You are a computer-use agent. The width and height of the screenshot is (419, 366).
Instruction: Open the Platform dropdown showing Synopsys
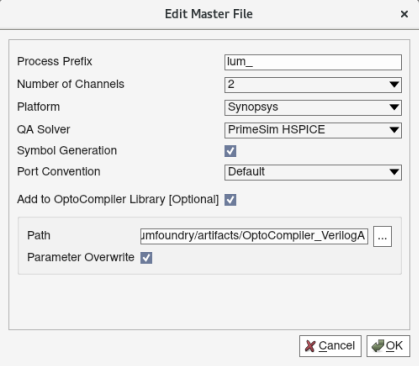pyautogui.click(x=313, y=107)
